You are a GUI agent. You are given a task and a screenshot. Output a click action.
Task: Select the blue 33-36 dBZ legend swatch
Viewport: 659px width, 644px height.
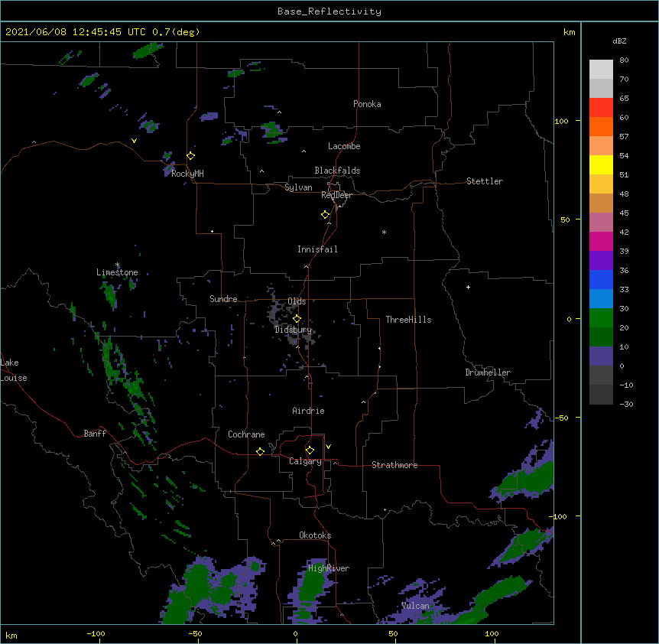601,279
